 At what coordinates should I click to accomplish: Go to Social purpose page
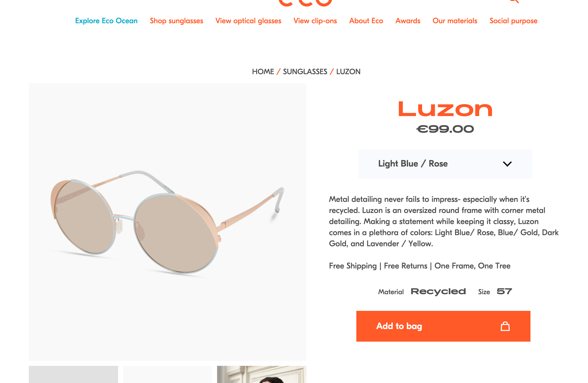pos(513,21)
